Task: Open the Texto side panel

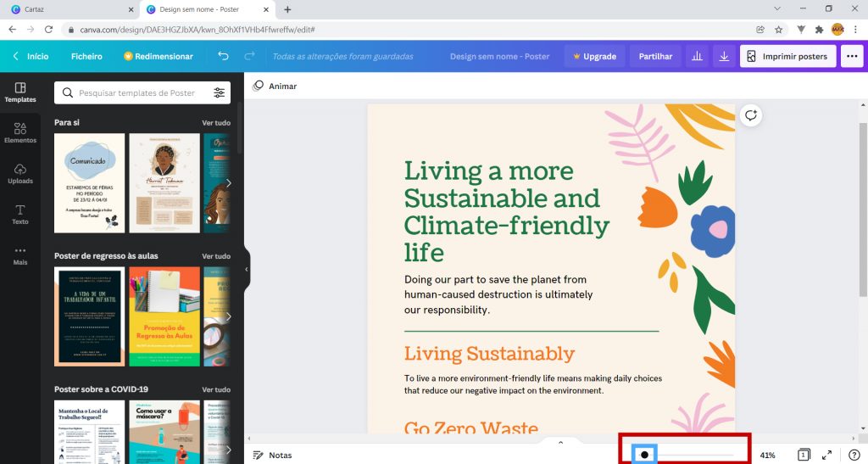Action: pyautogui.click(x=20, y=215)
